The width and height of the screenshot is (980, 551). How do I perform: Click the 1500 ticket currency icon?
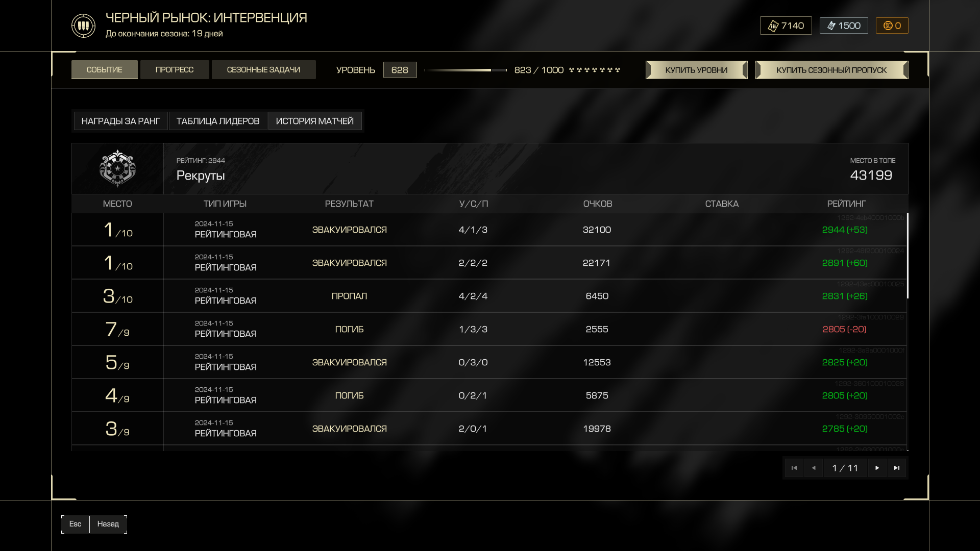point(831,26)
